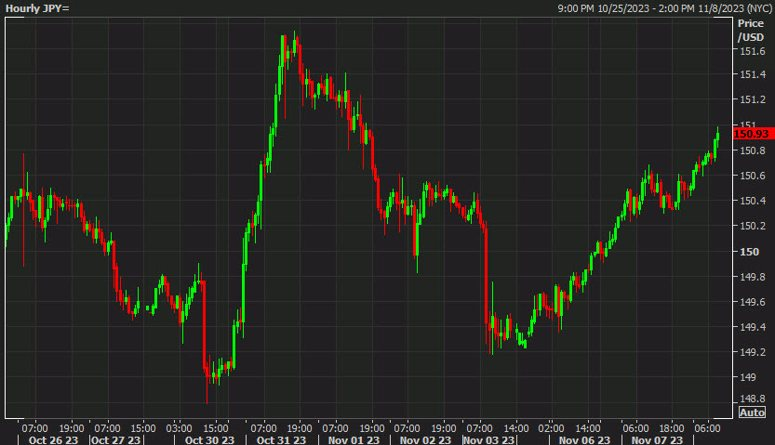This screenshot has height=445, width=775.
Task: Select the Nov 02 23 date marker
Action: click(426, 440)
